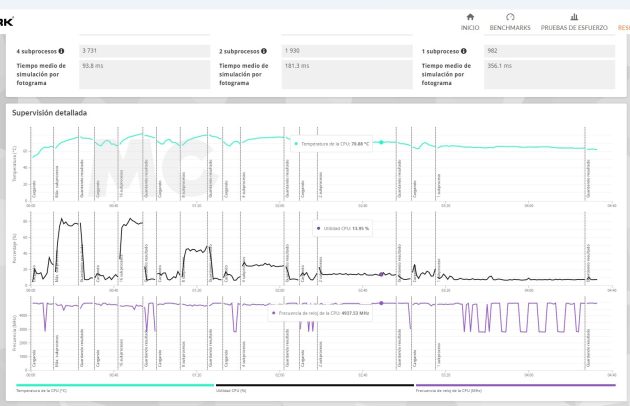Viewport: 630px width, 406px height.
Task: Click the 3DMark logo at top left
Action: coord(7,22)
